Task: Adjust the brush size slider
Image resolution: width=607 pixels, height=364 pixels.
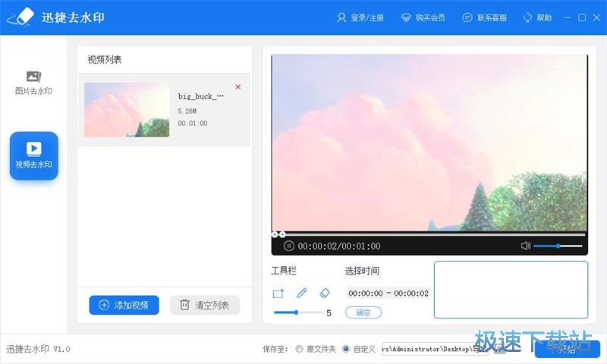Action: 297,312
